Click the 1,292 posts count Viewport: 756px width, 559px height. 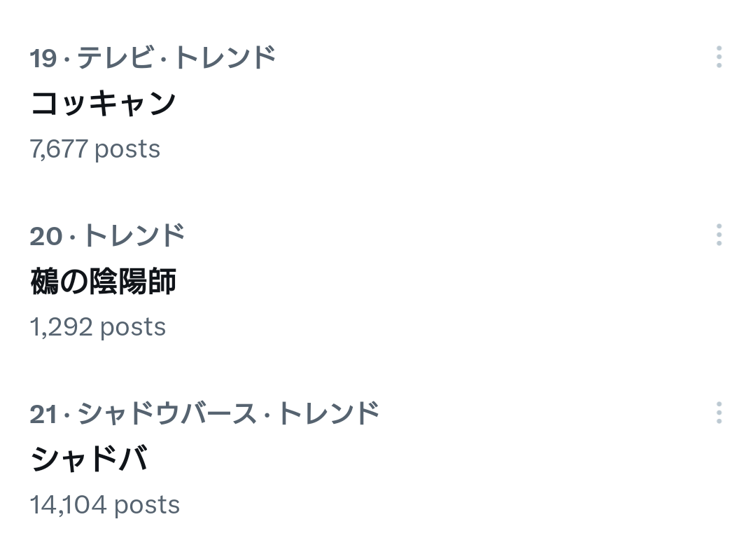98,327
